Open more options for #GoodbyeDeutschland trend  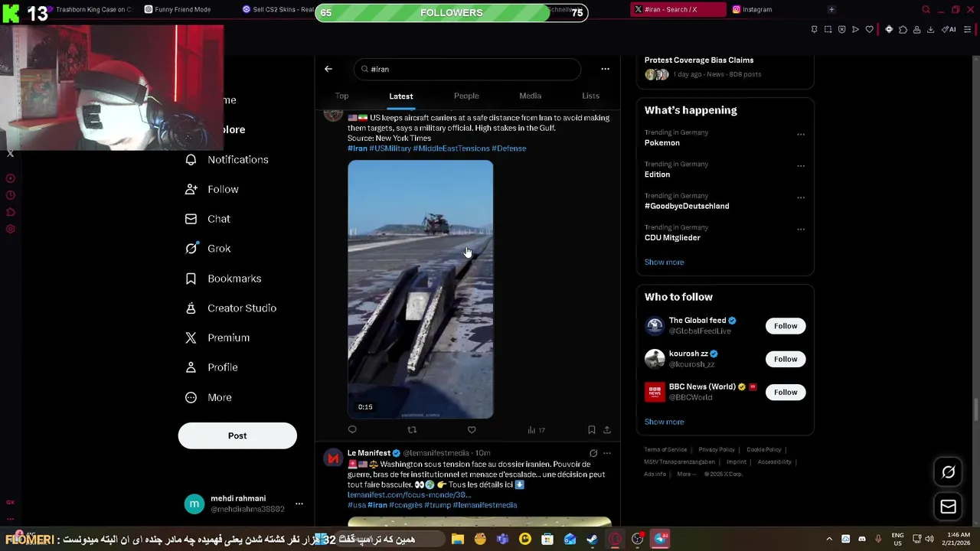click(x=801, y=197)
